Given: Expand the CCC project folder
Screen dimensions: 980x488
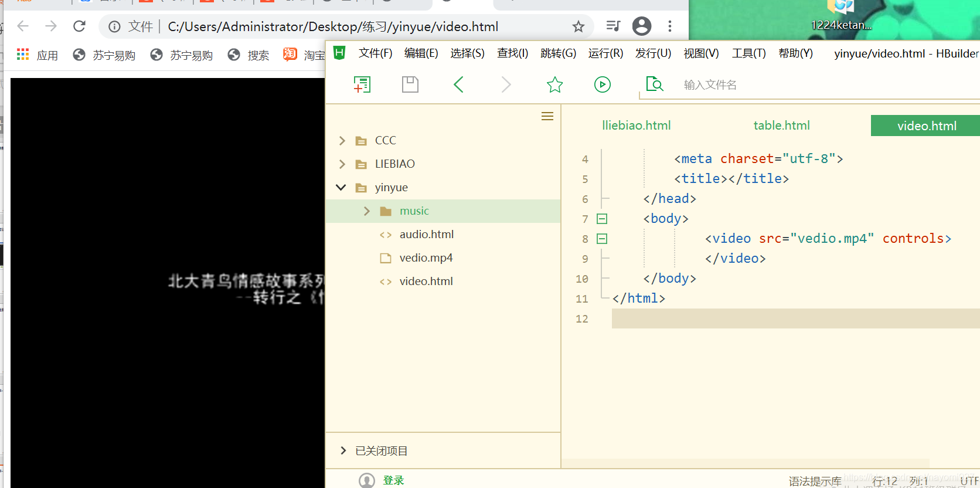Looking at the screenshot, I should point(342,141).
